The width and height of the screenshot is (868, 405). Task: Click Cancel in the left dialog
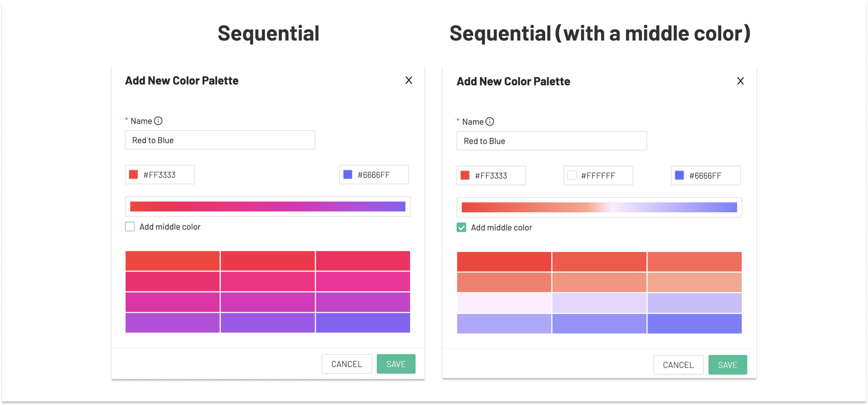[x=346, y=364]
